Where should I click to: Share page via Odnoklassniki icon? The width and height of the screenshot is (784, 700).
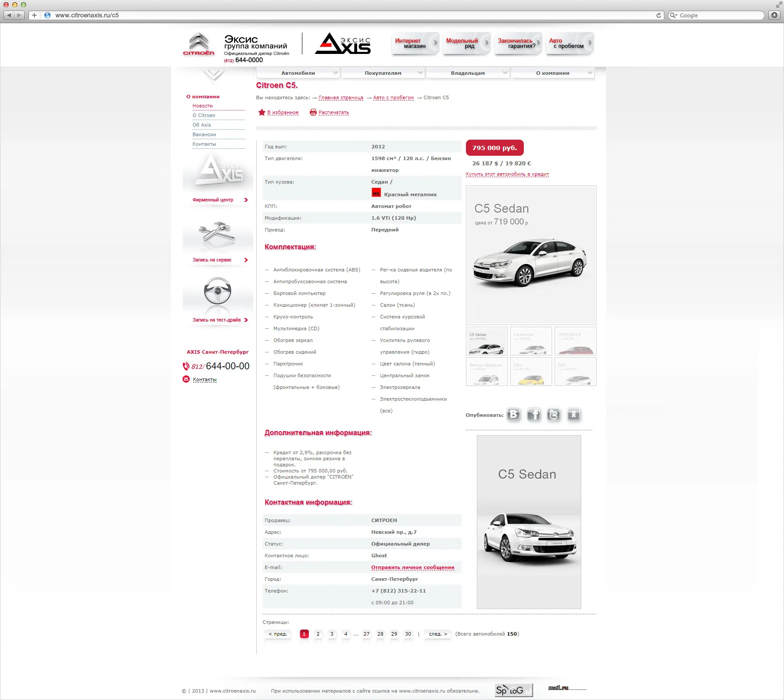point(574,415)
